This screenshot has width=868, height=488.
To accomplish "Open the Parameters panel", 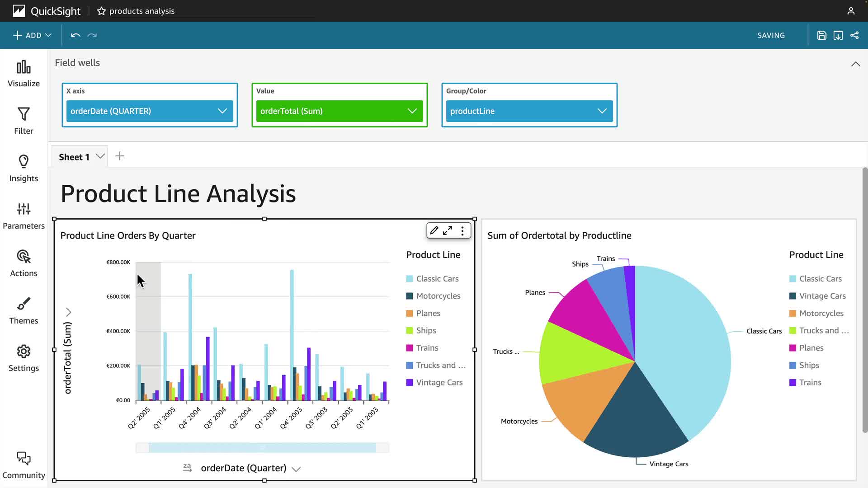I will (x=24, y=216).
